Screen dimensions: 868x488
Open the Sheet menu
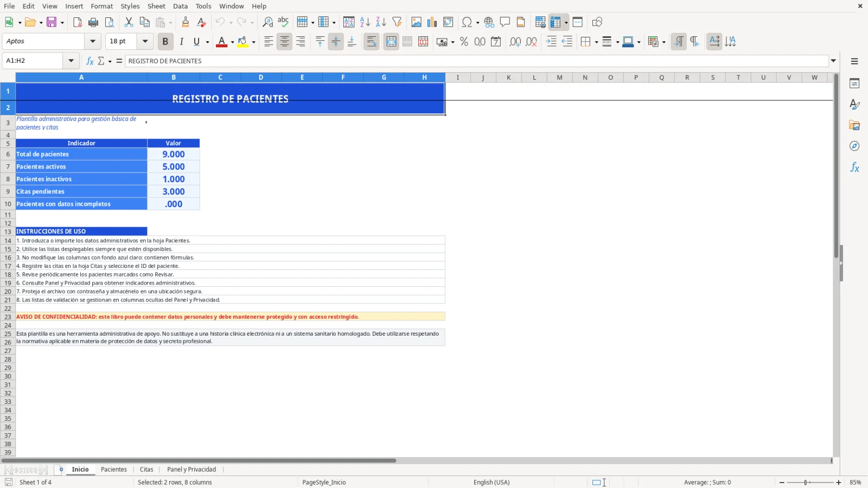pos(156,6)
